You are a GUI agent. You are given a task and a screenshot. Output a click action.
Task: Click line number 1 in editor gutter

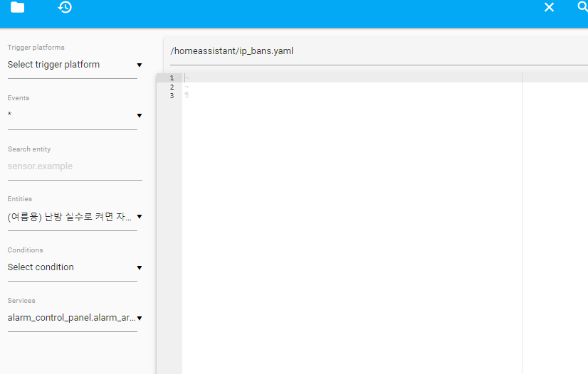[x=172, y=78]
